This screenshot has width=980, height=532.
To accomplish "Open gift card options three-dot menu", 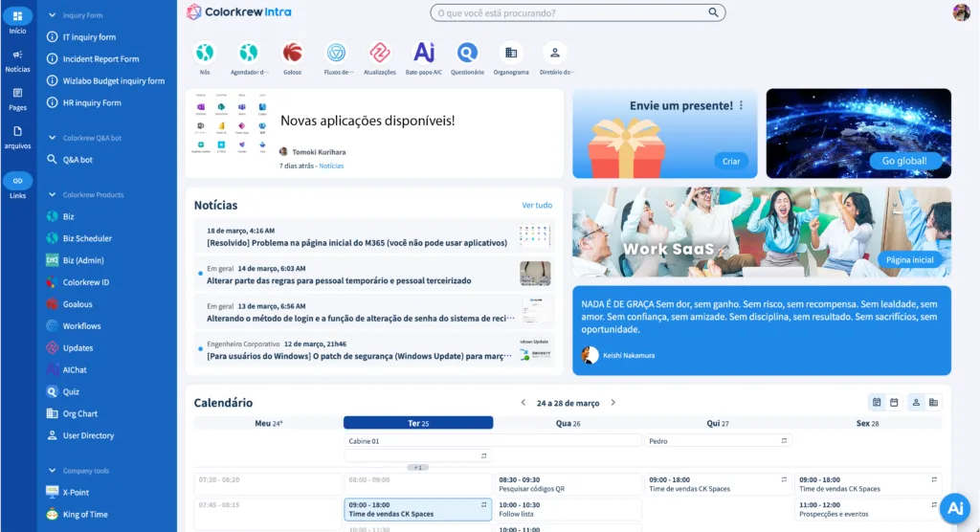I will (x=742, y=105).
